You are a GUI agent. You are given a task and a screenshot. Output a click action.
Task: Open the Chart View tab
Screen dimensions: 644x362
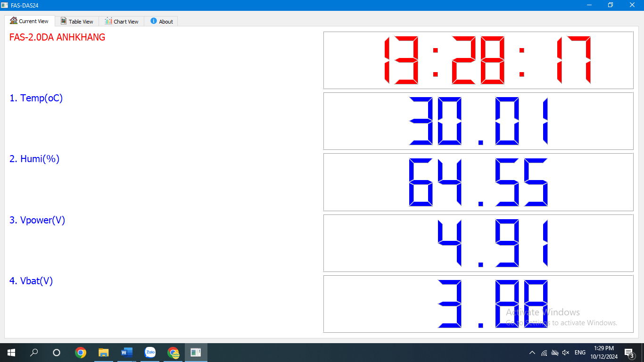(122, 21)
